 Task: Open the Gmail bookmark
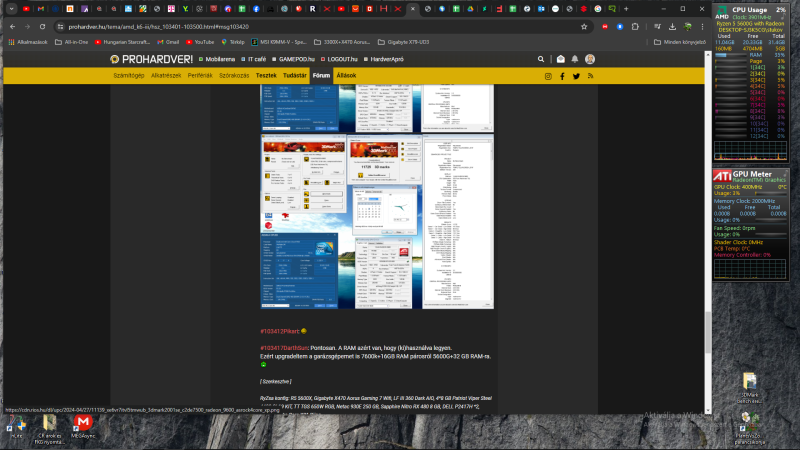(x=168, y=42)
